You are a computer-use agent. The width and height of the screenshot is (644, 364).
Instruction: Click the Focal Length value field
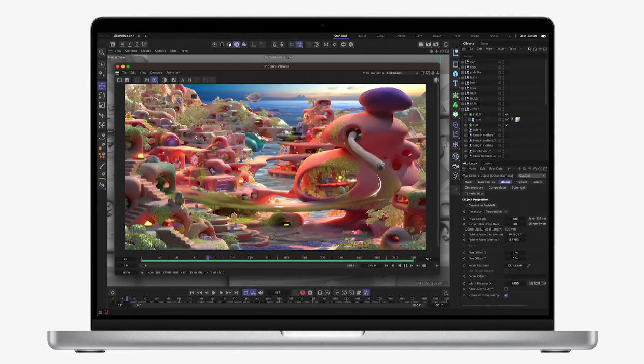515,219
